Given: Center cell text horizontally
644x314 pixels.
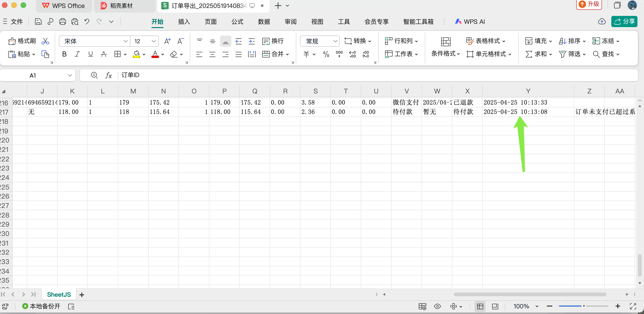Looking at the screenshot, I should tap(212, 54).
